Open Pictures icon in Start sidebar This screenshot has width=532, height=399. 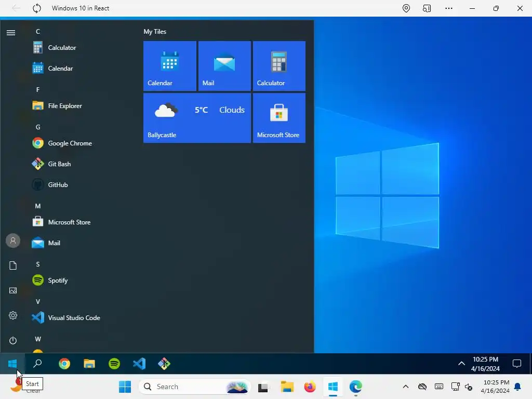[13, 290]
